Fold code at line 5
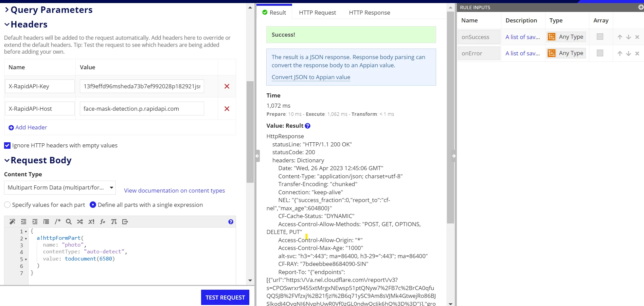Image resolution: width=644 pixels, height=306 pixels. 26,259
